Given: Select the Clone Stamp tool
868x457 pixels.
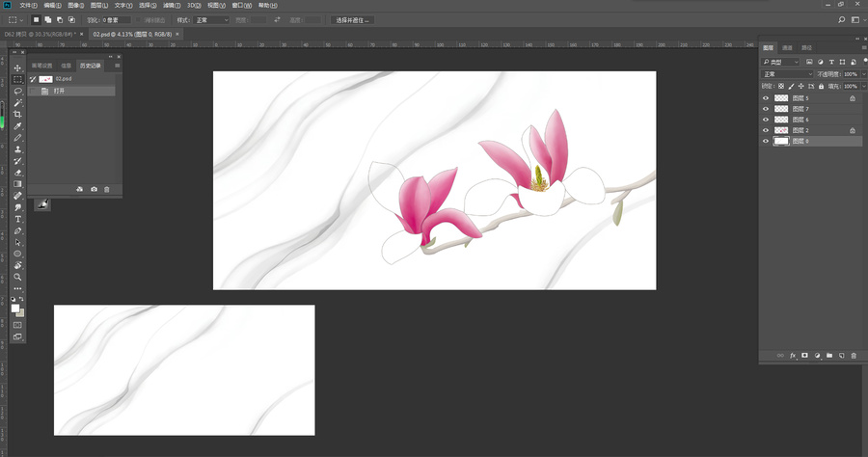Looking at the screenshot, I should point(17,149).
